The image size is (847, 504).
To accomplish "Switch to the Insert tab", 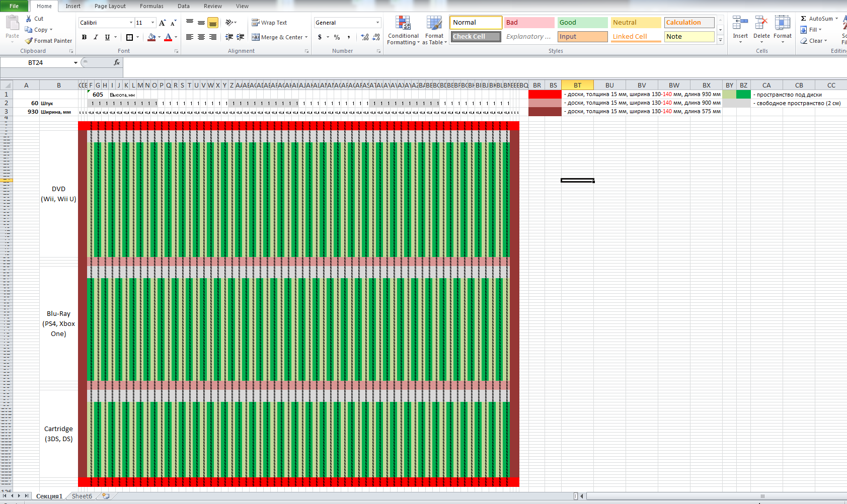I will [73, 6].
